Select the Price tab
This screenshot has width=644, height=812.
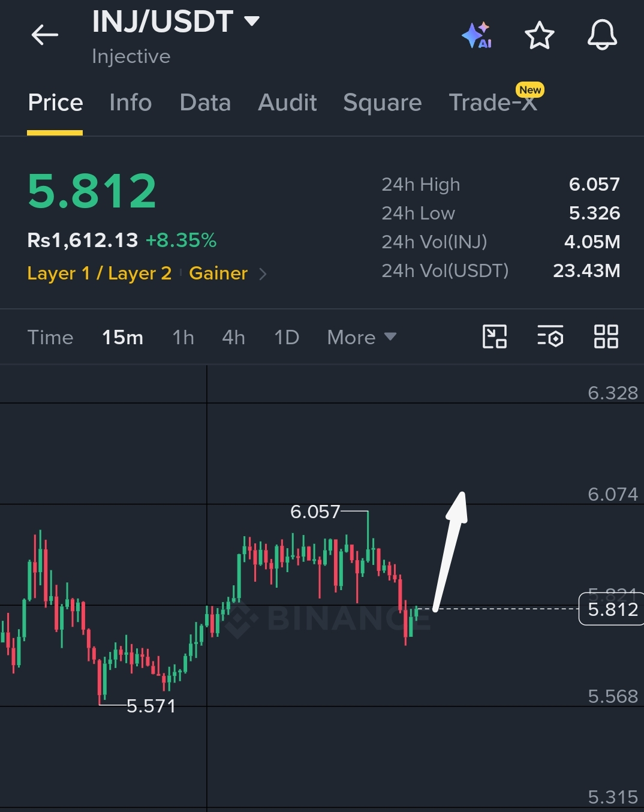click(55, 103)
